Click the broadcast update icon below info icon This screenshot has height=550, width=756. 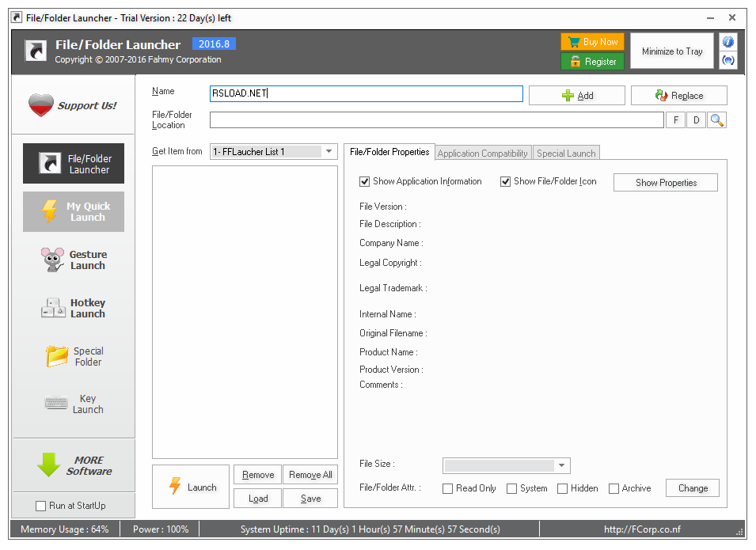tap(728, 60)
